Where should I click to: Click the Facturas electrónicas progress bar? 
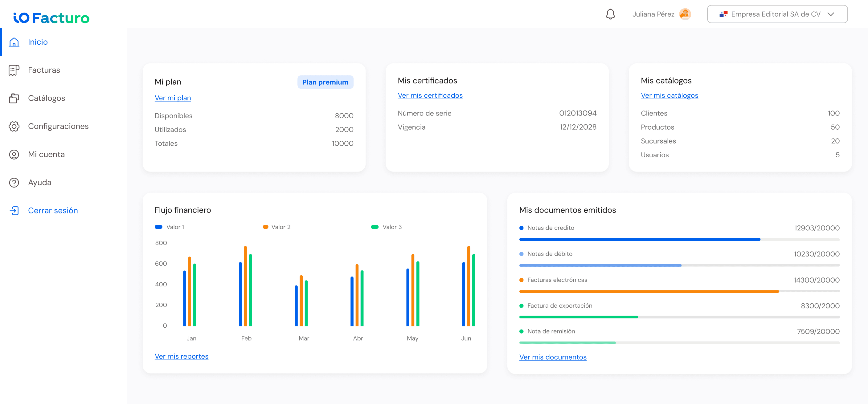679,292
